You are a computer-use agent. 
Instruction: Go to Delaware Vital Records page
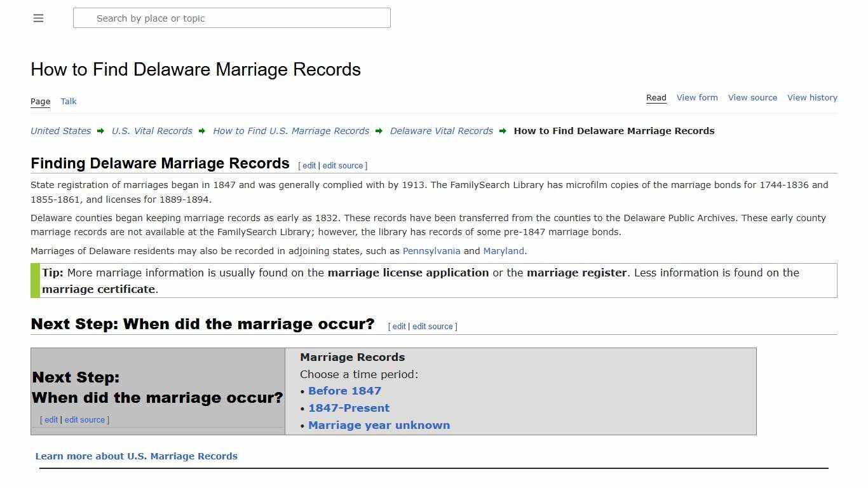click(x=441, y=131)
